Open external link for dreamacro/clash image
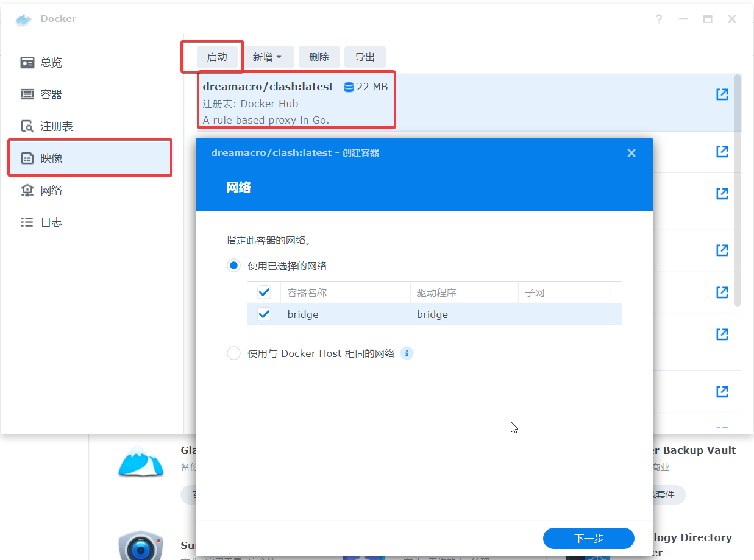This screenshot has height=560, width=754. 722,94
